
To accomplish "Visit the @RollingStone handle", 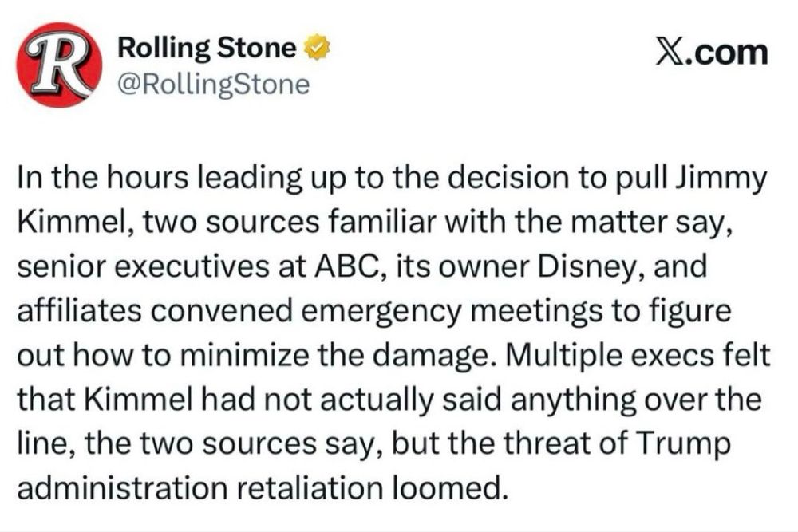I will [213, 84].
